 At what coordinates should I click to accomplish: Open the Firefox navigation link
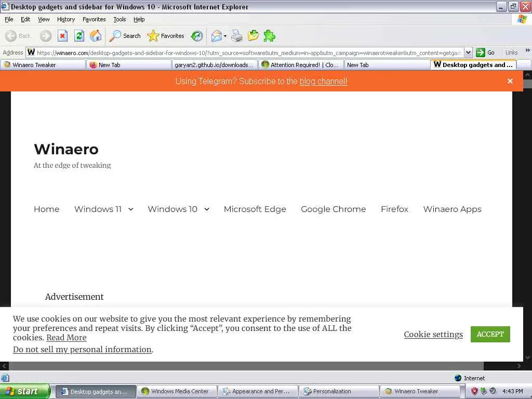(x=394, y=209)
